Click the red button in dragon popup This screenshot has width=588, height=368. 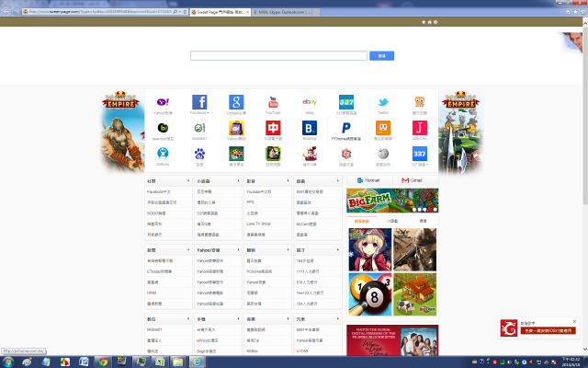click(x=548, y=331)
